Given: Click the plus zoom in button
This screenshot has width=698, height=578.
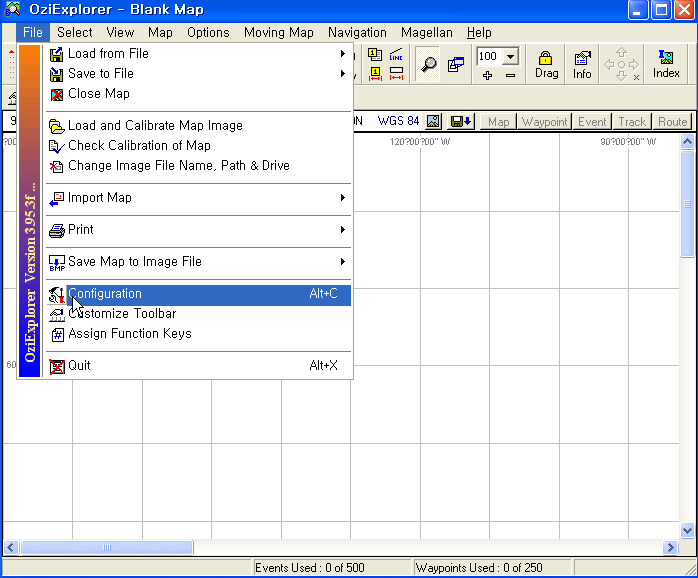Looking at the screenshot, I should tap(487, 75).
